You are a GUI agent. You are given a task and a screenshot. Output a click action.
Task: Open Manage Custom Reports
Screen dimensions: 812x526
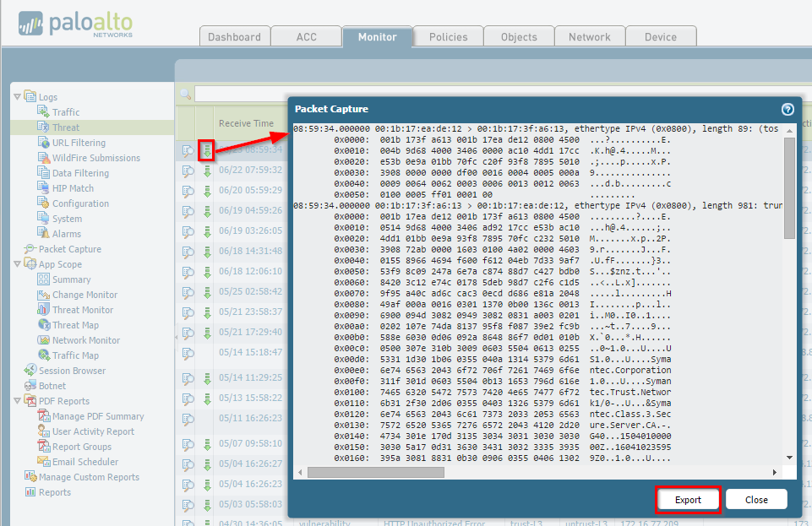[x=89, y=477]
